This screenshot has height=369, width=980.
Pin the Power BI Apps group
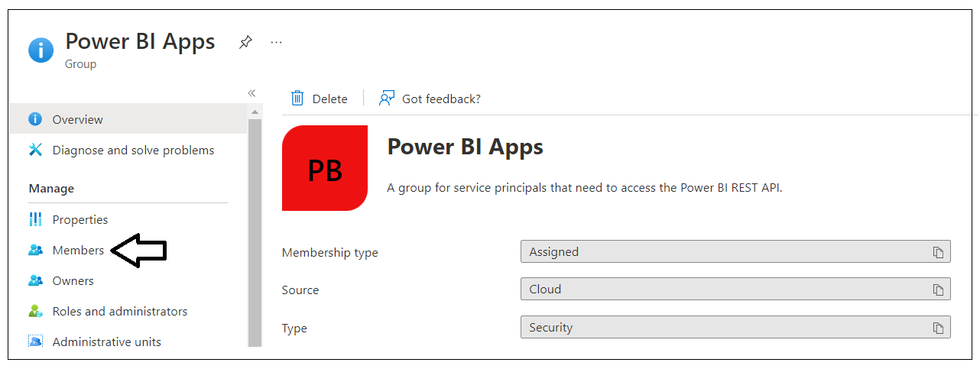(245, 42)
